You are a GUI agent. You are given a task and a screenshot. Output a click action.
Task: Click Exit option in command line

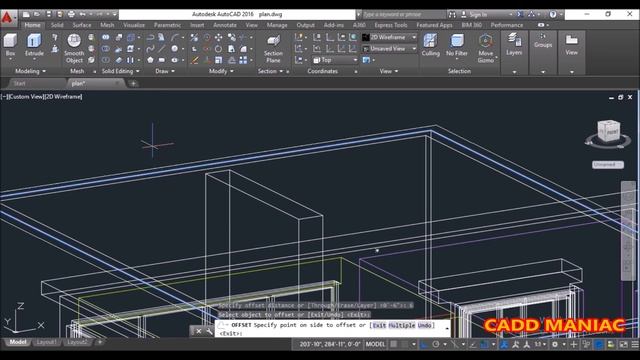coord(379,325)
